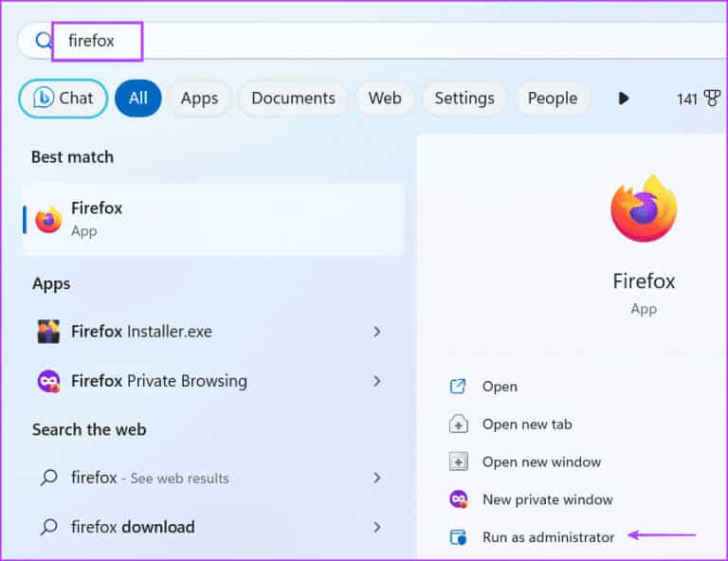
Task: Select the All filter tab
Action: [137, 98]
